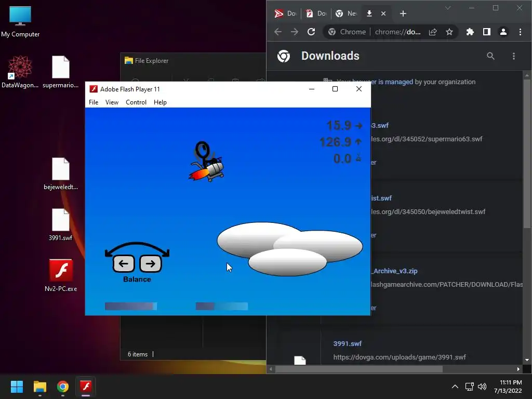
Task: Click the 6 items status text
Action: coord(137,354)
